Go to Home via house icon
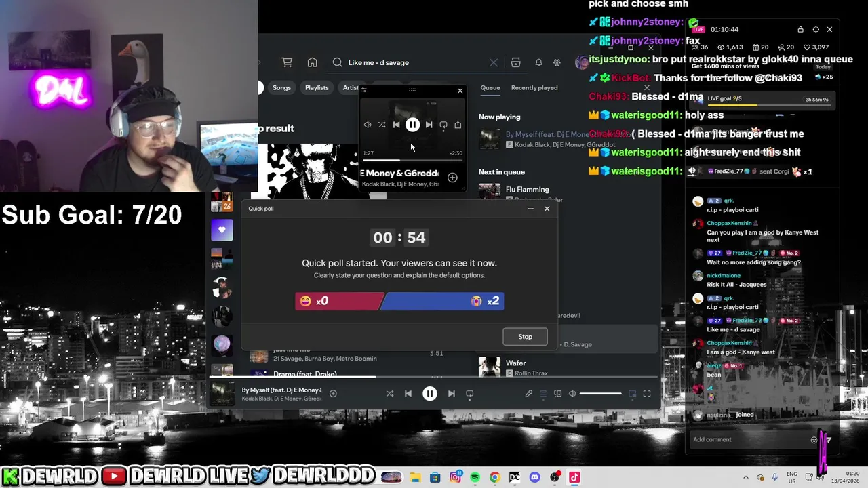868x488 pixels. [x=312, y=62]
